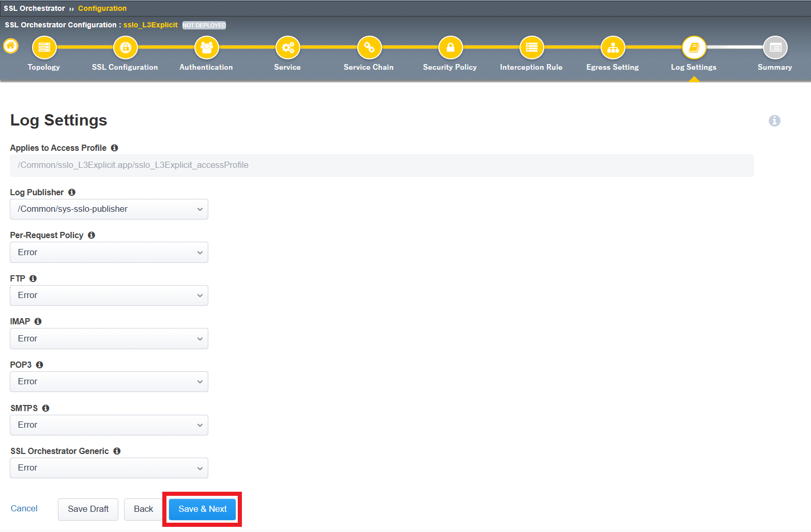Open the Service Chain step icon
811x532 pixels.
pos(369,48)
